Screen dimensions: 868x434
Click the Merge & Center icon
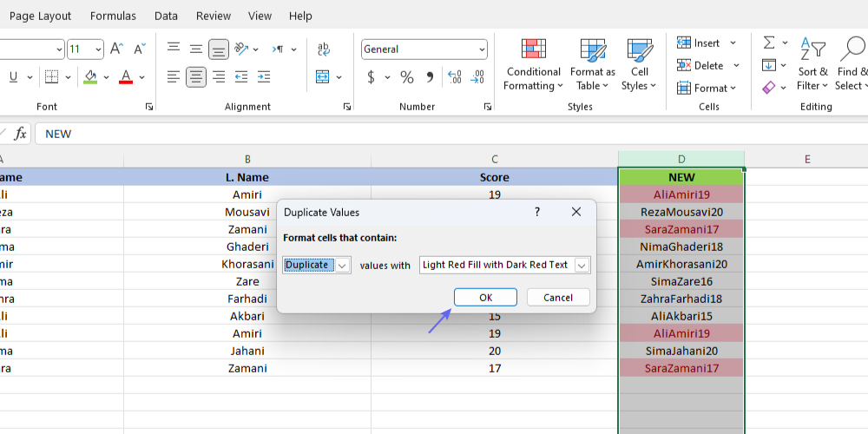pos(324,77)
